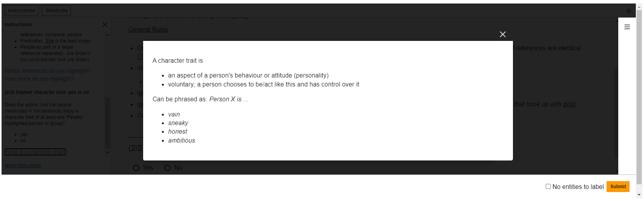Select the Yes radio button
Screen dimensions: 644x201
point(136,168)
